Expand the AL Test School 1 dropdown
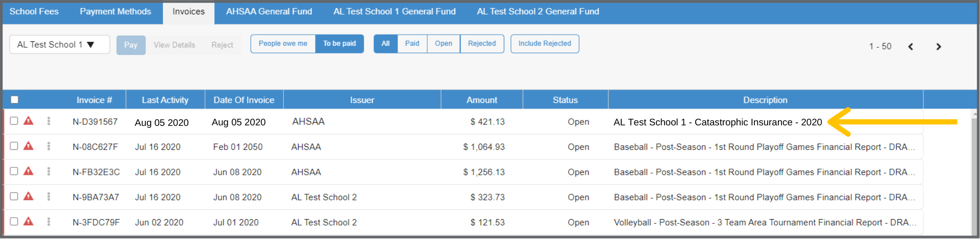Image resolution: width=980 pixels, height=239 pixels. (59, 44)
